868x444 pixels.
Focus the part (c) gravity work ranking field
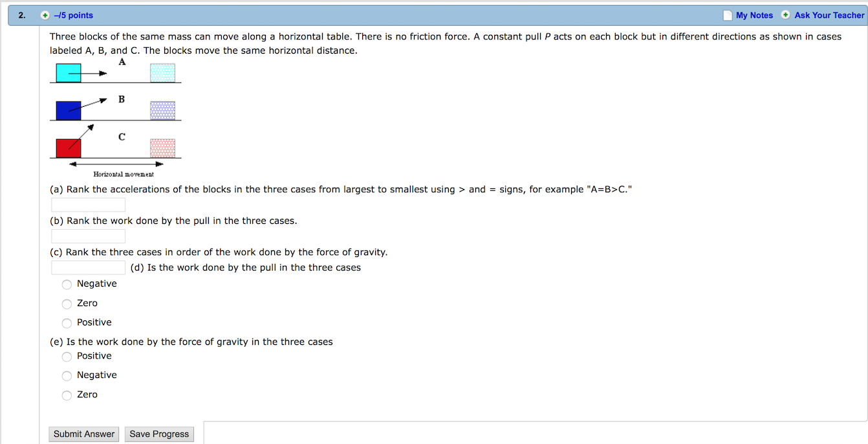point(89,267)
